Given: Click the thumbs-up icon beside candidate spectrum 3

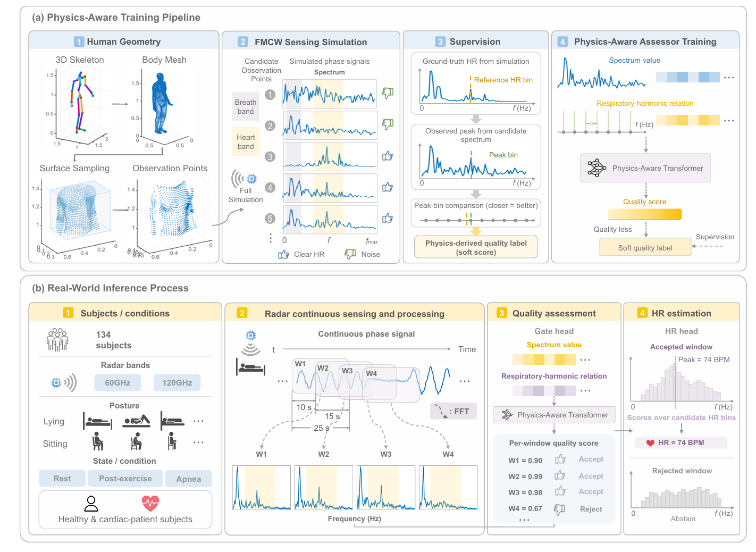Looking at the screenshot, I should point(388,156).
